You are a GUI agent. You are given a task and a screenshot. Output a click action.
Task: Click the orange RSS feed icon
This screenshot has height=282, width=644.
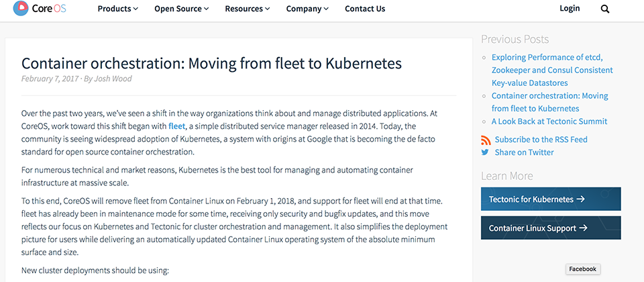486,140
